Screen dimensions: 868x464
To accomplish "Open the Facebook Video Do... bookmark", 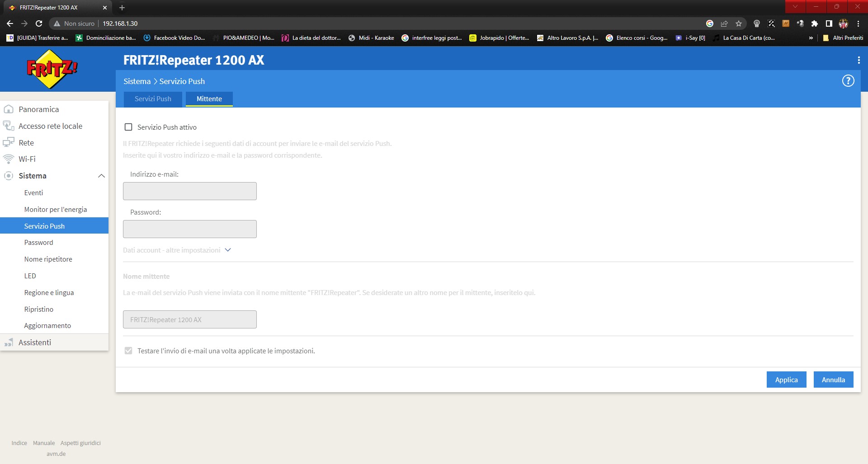I will [174, 38].
